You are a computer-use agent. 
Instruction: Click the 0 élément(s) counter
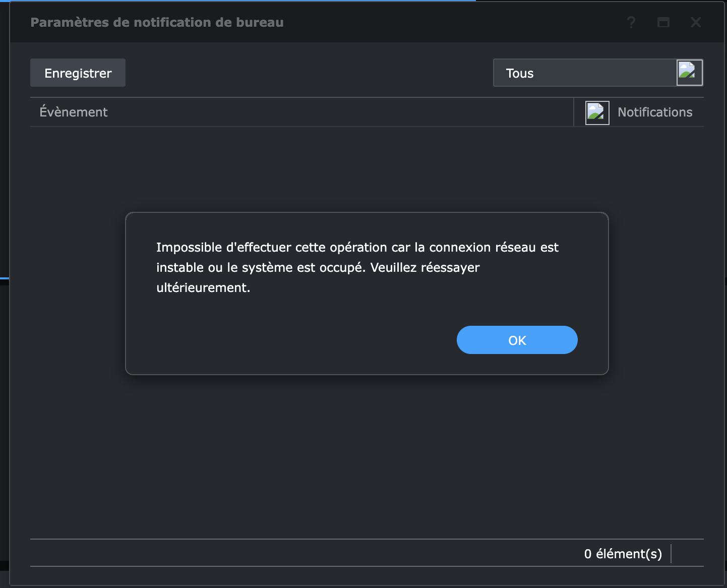623,554
